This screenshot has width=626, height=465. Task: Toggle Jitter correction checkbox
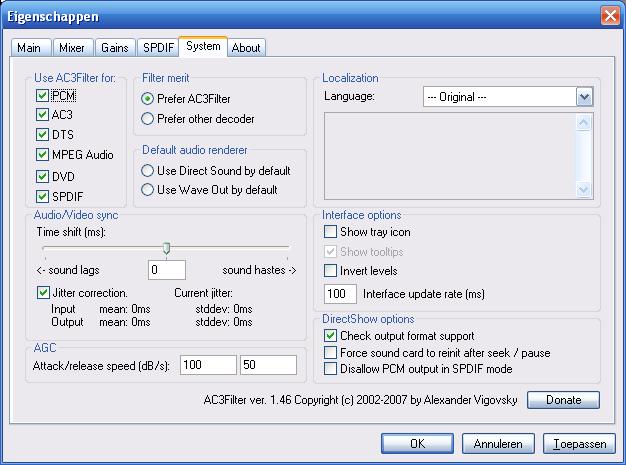tap(42, 293)
